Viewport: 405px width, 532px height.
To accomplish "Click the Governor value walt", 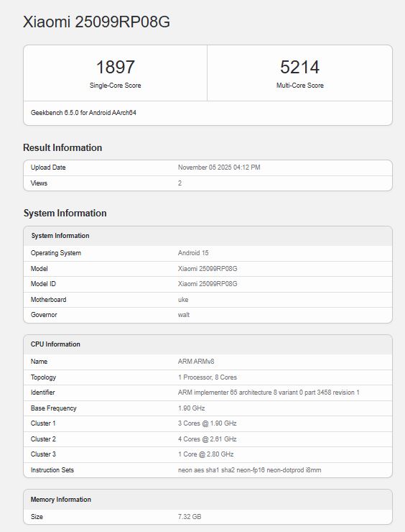I will tap(184, 315).
